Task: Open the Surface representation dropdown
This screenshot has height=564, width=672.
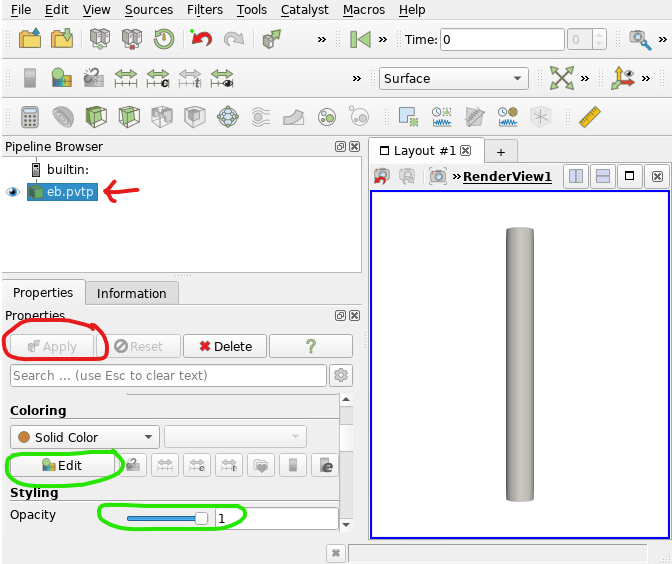Action: tap(453, 78)
